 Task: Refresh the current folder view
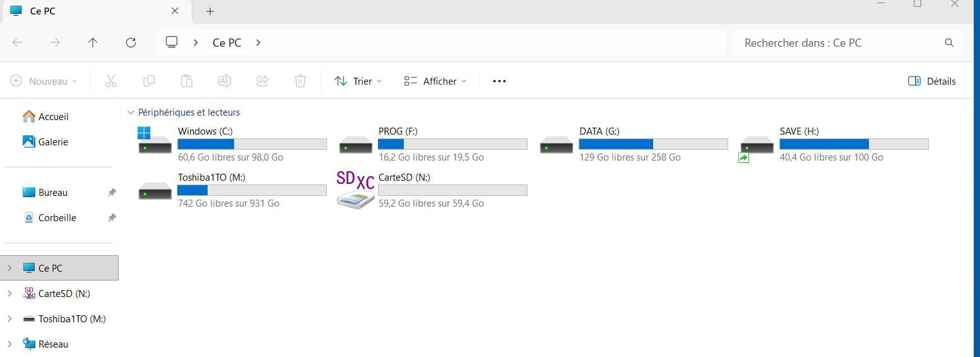[131, 42]
